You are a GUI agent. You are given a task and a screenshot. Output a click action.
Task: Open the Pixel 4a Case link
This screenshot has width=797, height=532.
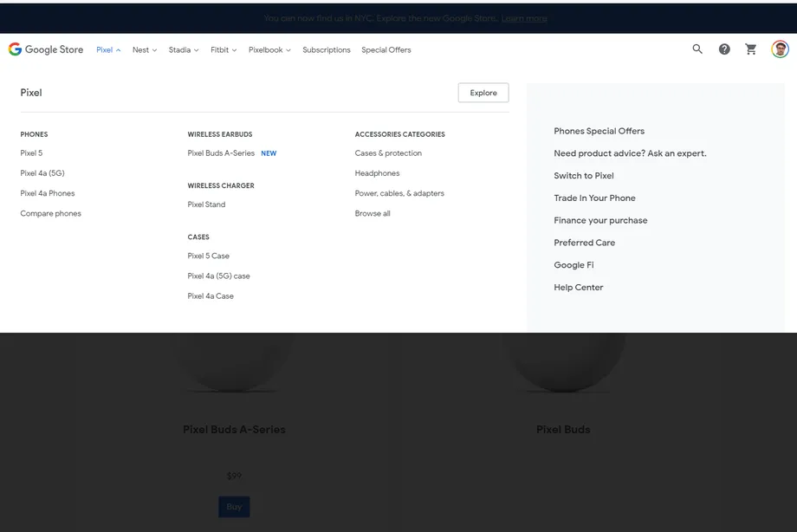211,296
